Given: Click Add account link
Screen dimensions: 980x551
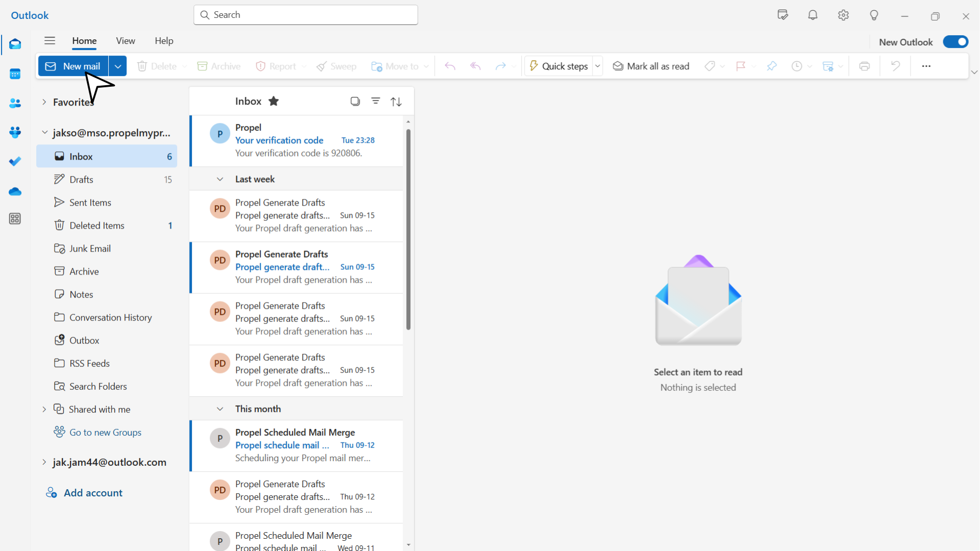Looking at the screenshot, I should coord(84,493).
